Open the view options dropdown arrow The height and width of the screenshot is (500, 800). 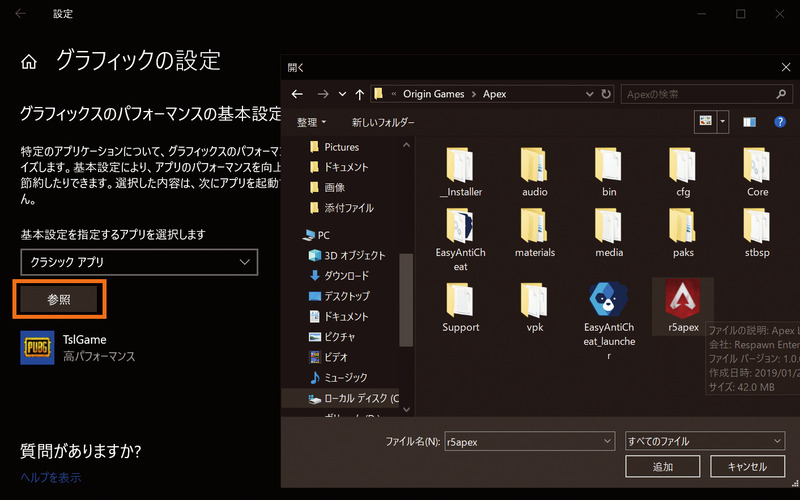click(722, 121)
